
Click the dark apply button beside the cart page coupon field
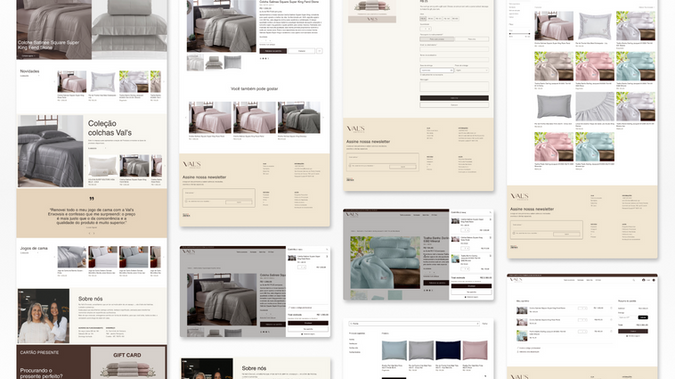[x=643, y=317]
